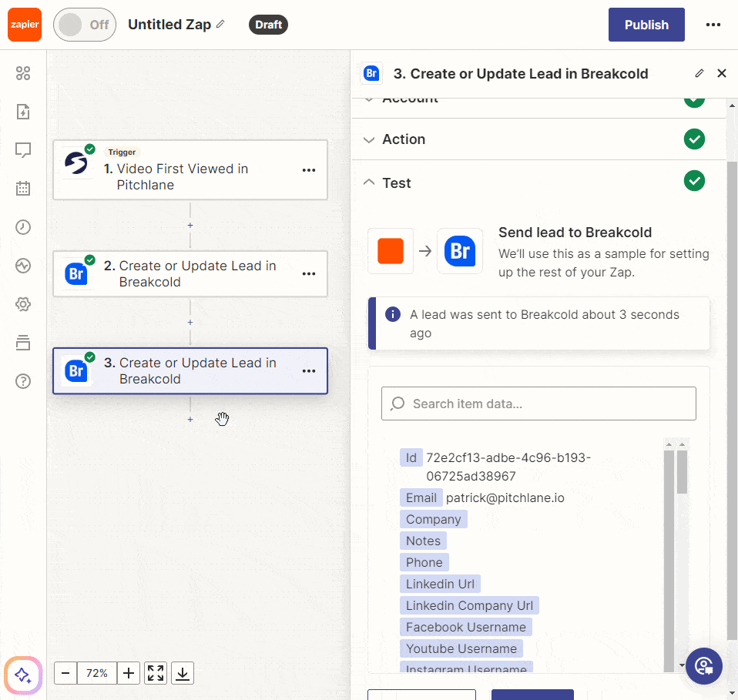Open the calendar schedule icon in sidebar
Screen dimensions: 738x700
pos(23,188)
